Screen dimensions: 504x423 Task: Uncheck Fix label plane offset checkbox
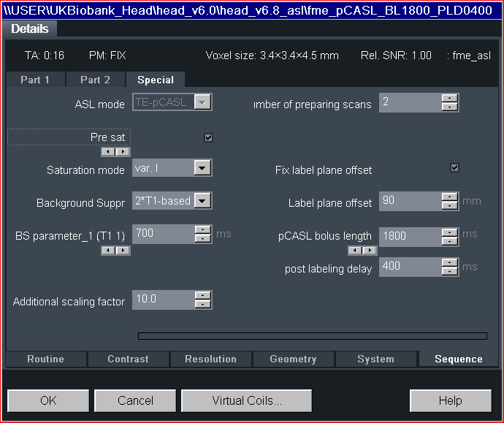pyautogui.click(x=454, y=168)
